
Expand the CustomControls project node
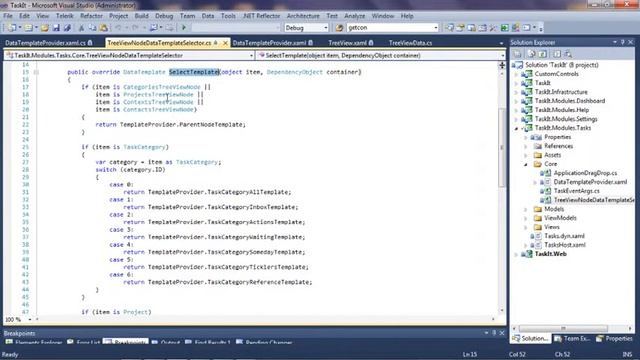[516, 74]
